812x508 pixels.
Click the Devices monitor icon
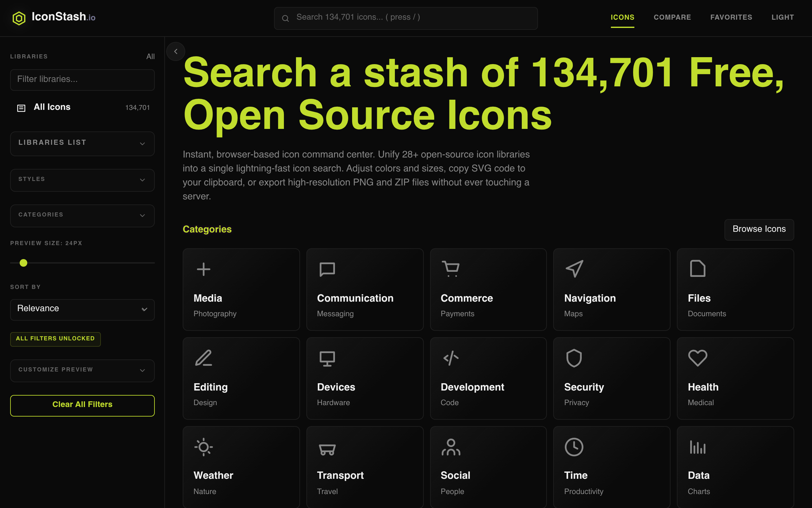[327, 358]
